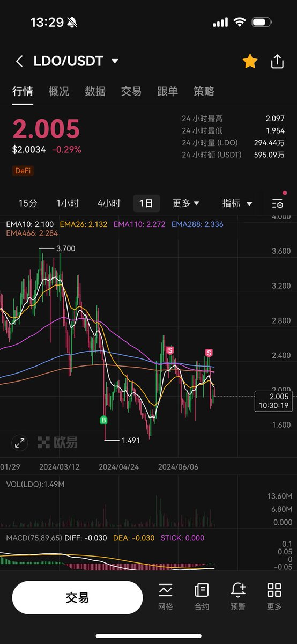This screenshot has width=297, height=644.
Task: Tap the $2.0034 USD price
Action: click(29, 150)
